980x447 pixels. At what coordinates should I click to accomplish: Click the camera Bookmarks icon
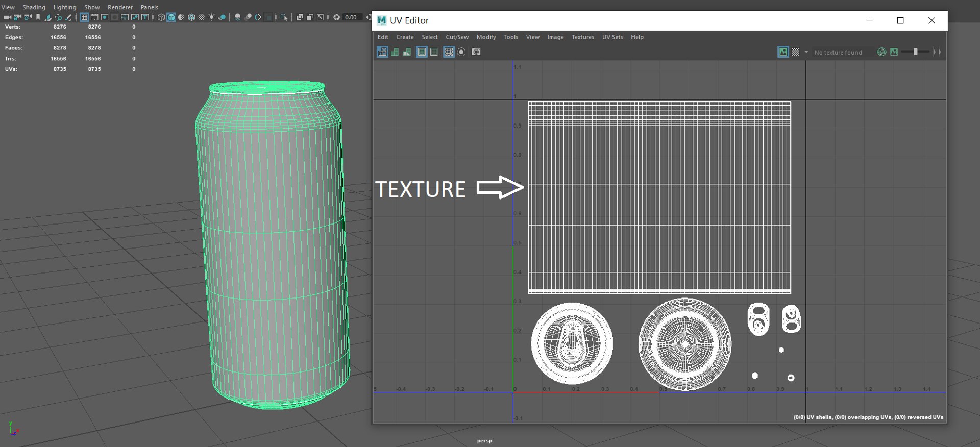click(x=38, y=17)
